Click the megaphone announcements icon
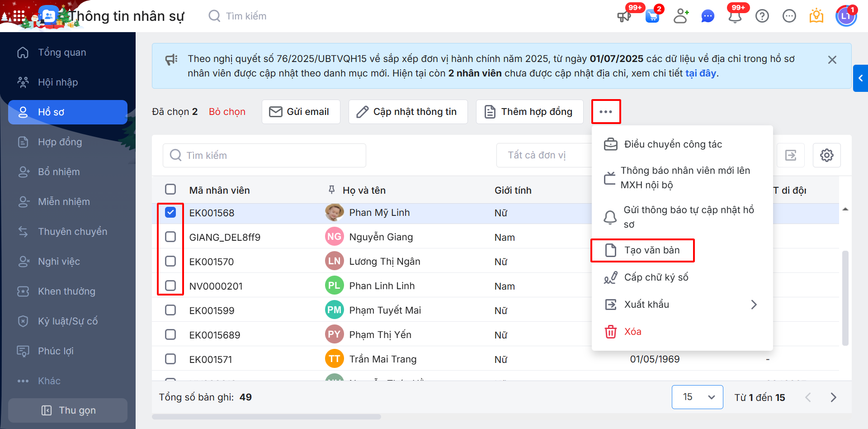Viewport: 868px width, 429px height. click(624, 17)
